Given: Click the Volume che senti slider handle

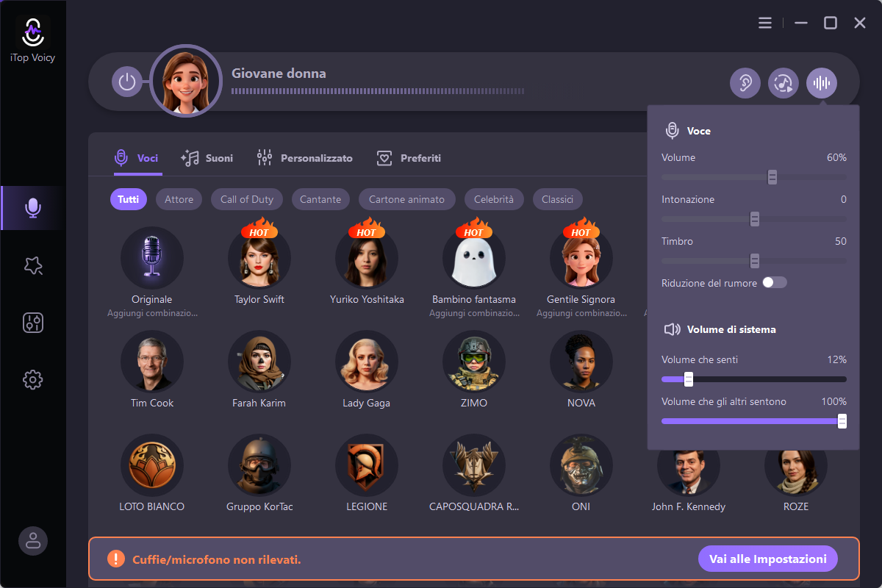Looking at the screenshot, I should click(689, 379).
